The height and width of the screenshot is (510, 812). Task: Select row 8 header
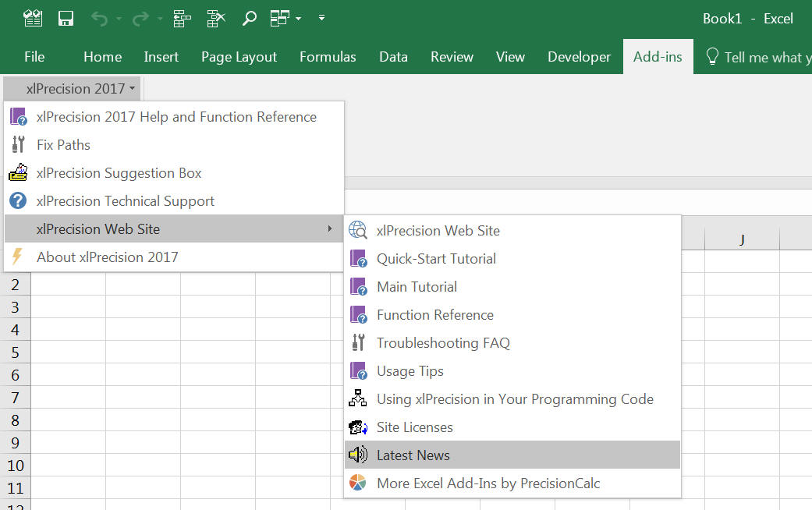(x=16, y=420)
